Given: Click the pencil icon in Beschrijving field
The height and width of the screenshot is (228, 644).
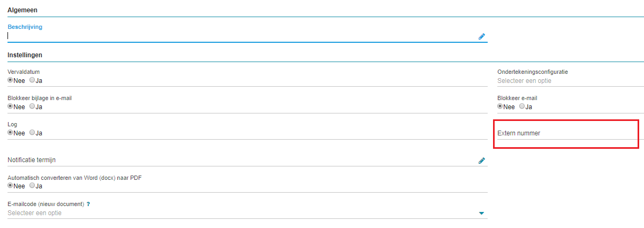Looking at the screenshot, I should (482, 36).
